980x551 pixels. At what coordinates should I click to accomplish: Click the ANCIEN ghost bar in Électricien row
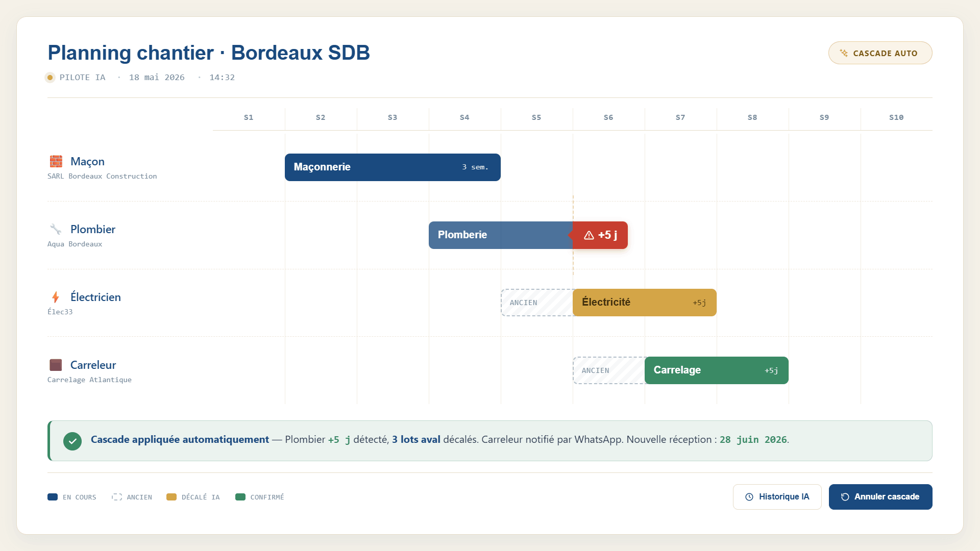[x=537, y=303]
